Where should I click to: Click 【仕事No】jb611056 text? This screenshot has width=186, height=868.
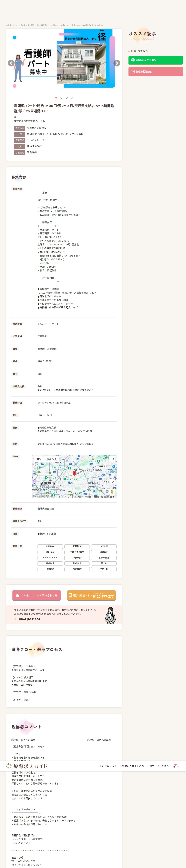27,619
